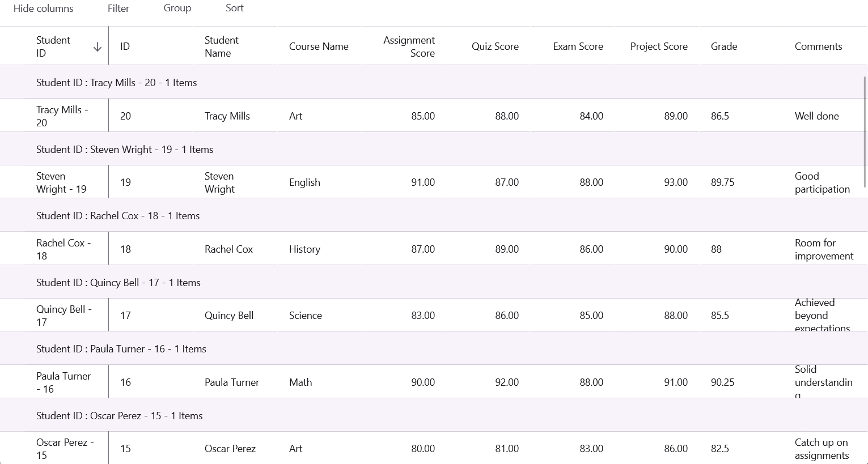Screen dimensions: 868x464
Task: Open the Group menu
Action: click(x=177, y=8)
